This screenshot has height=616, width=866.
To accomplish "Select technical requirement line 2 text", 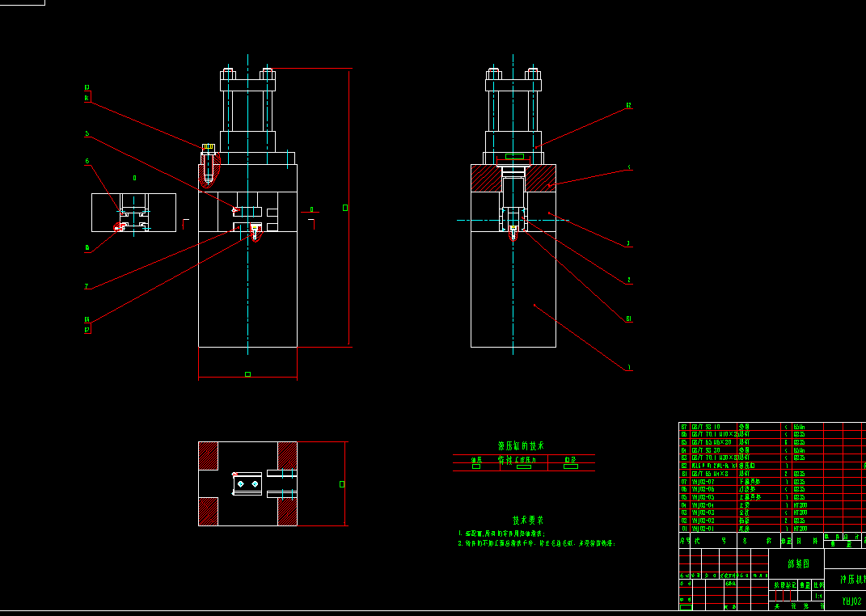I will pyautogui.click(x=536, y=544).
